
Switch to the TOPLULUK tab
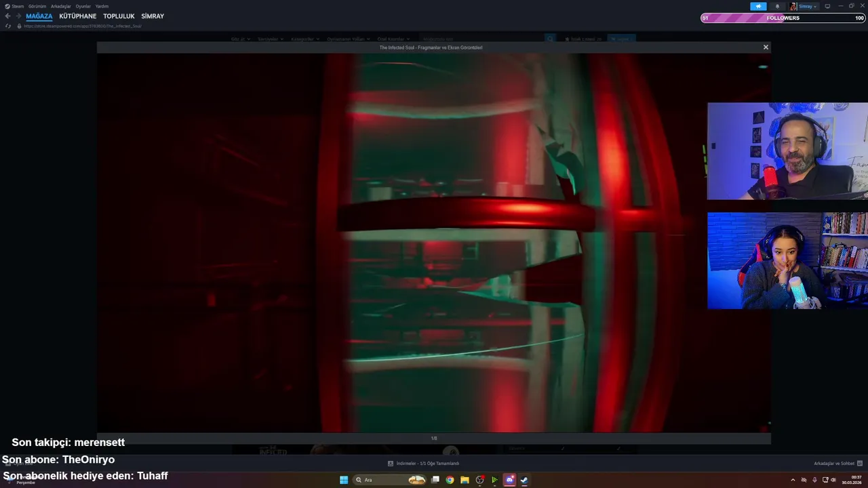[119, 16]
